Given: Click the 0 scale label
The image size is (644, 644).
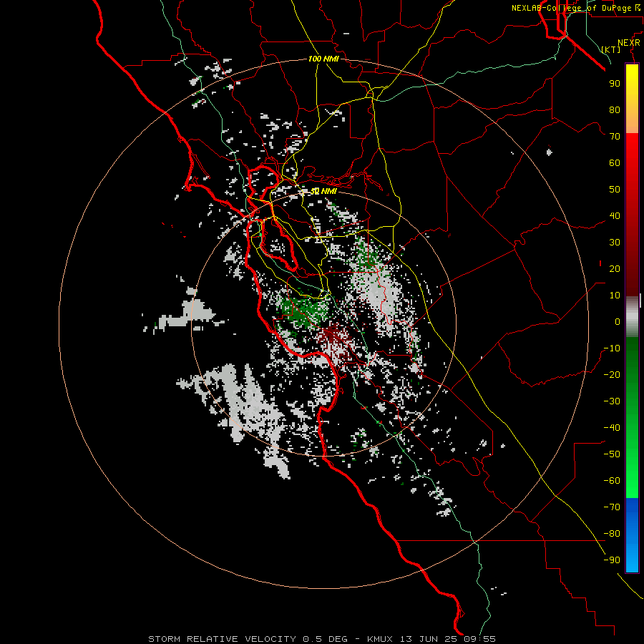Looking at the screenshot, I should pos(618,321).
